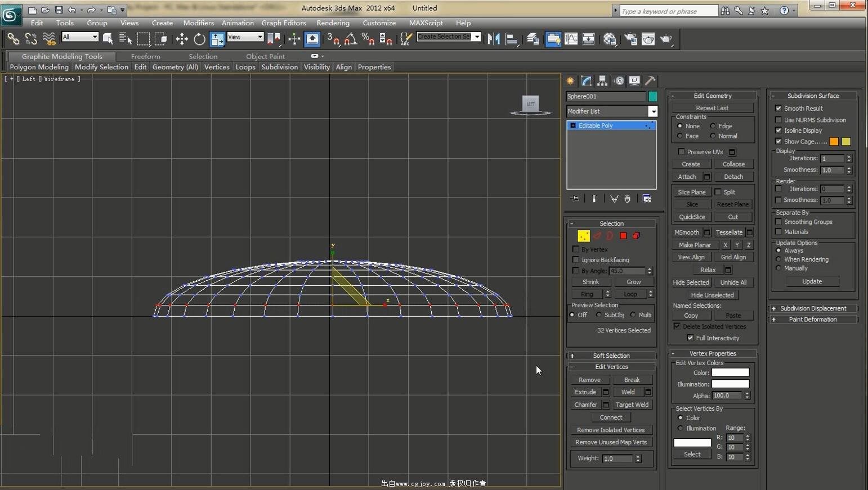Enable Use NURMS Subdivision checkbox
The width and height of the screenshot is (868, 490).
pyautogui.click(x=778, y=120)
